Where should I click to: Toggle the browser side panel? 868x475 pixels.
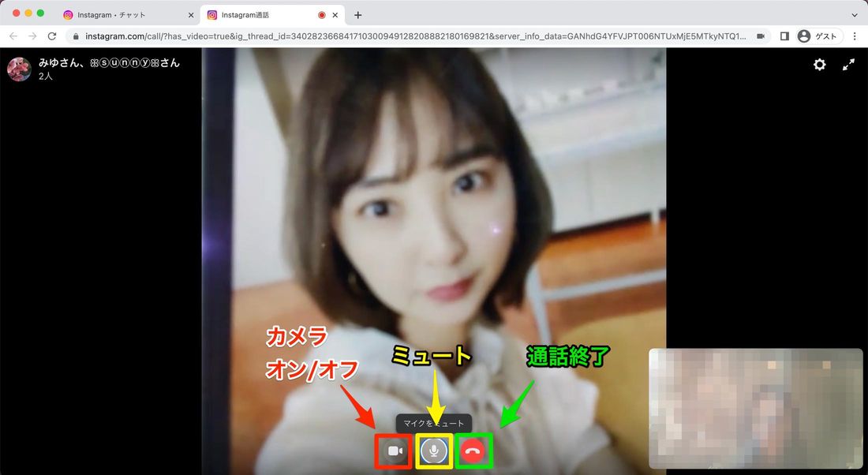point(784,36)
